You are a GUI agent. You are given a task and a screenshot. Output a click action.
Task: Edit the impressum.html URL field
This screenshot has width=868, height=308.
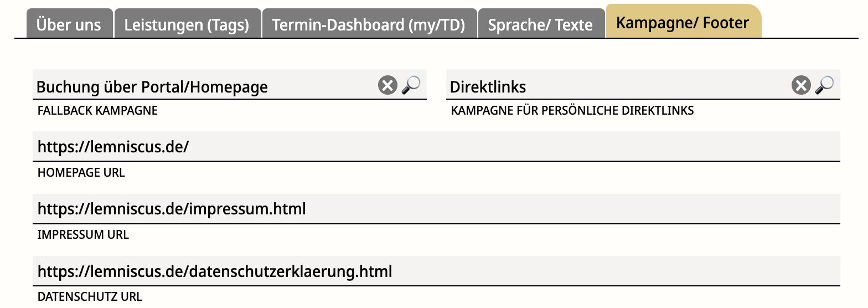click(436, 209)
